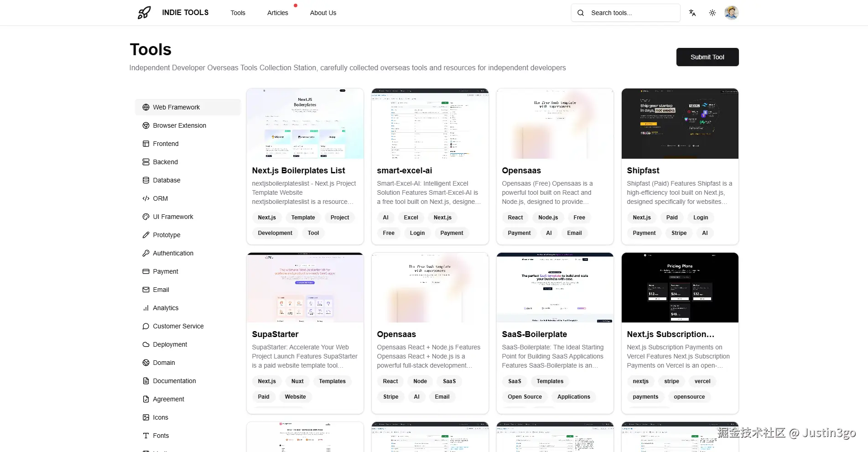
Task: Focus the Search tools input field
Action: click(626, 13)
